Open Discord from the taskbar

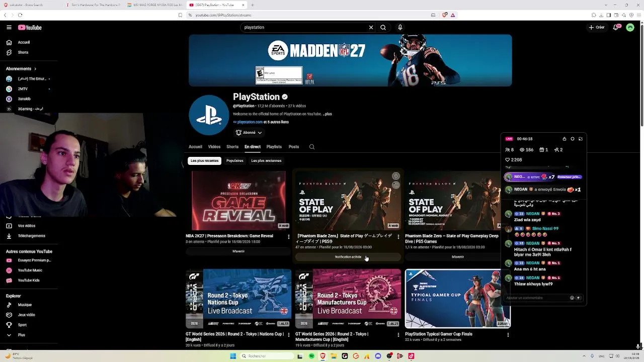pos(378,356)
